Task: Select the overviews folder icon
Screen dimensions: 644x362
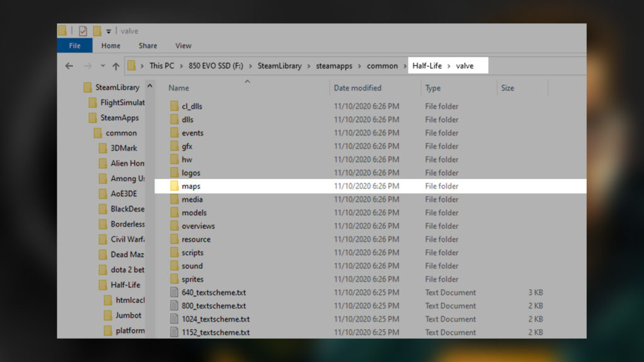Action: 174,226
